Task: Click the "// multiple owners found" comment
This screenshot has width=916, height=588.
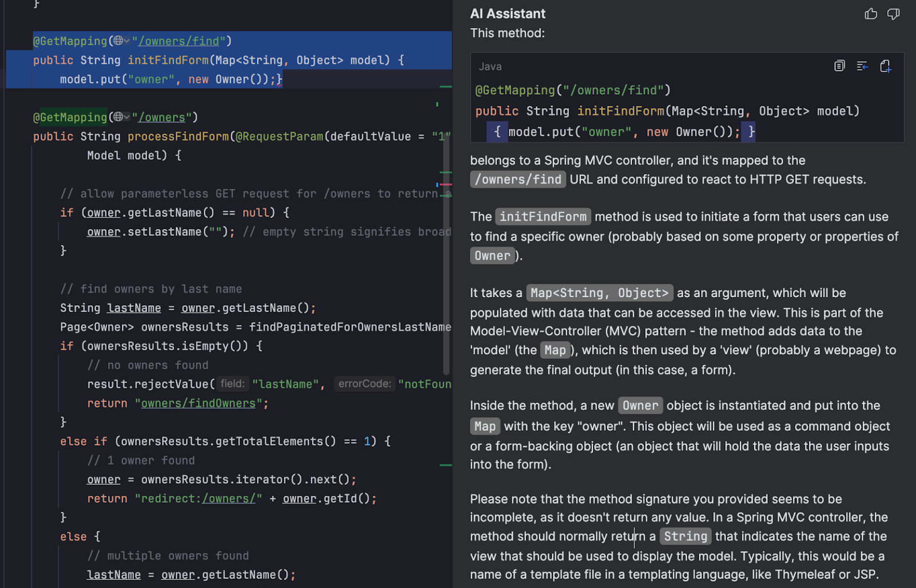Action: pyautogui.click(x=168, y=556)
